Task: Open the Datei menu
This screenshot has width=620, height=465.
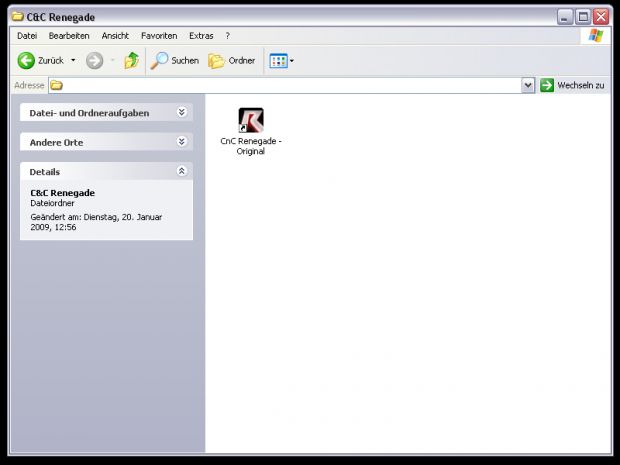Action: [27, 36]
